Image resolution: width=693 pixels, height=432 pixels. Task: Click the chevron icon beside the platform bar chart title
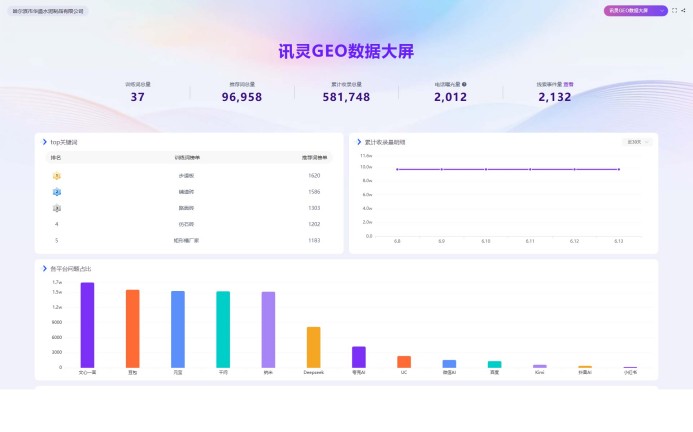(44, 268)
